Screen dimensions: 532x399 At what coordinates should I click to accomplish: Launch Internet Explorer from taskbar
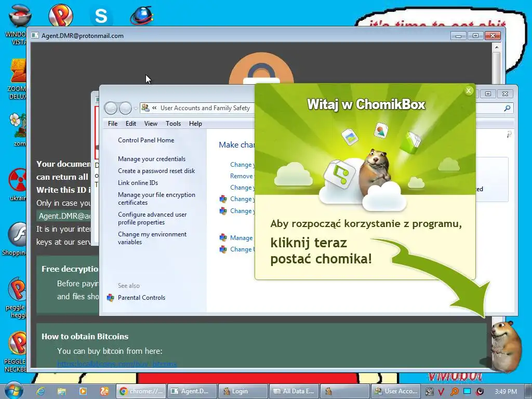coord(41,391)
